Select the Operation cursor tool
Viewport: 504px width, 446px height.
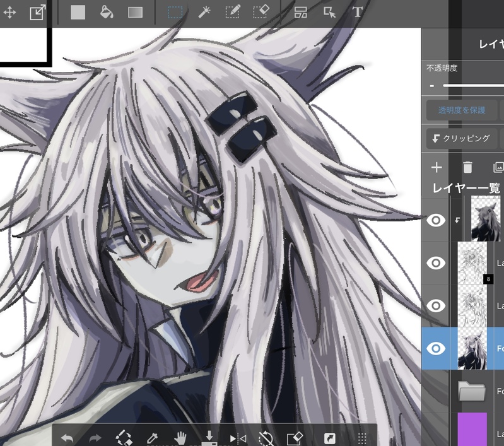pyautogui.click(x=329, y=13)
